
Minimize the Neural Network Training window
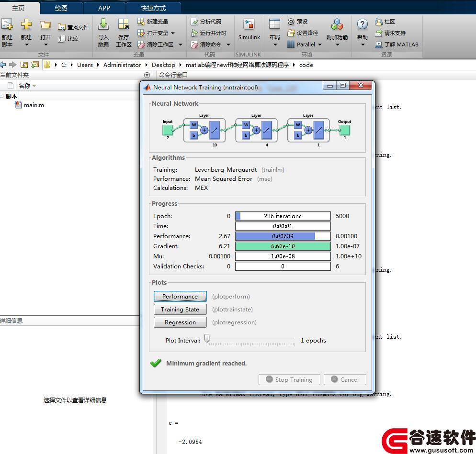(329, 86)
